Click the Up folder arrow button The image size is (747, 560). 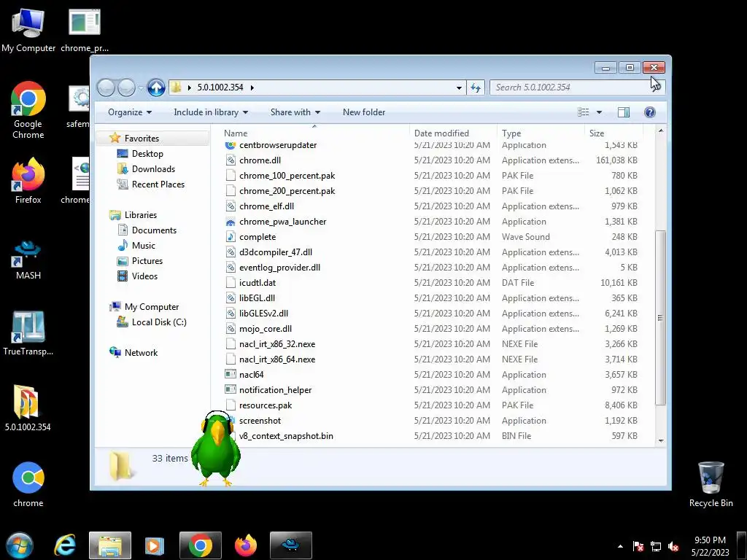click(x=156, y=87)
